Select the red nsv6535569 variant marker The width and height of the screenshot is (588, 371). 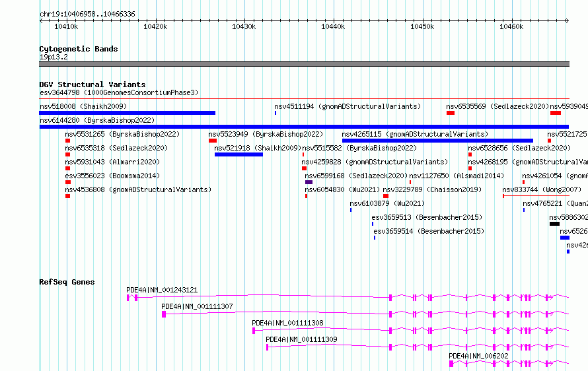click(451, 113)
